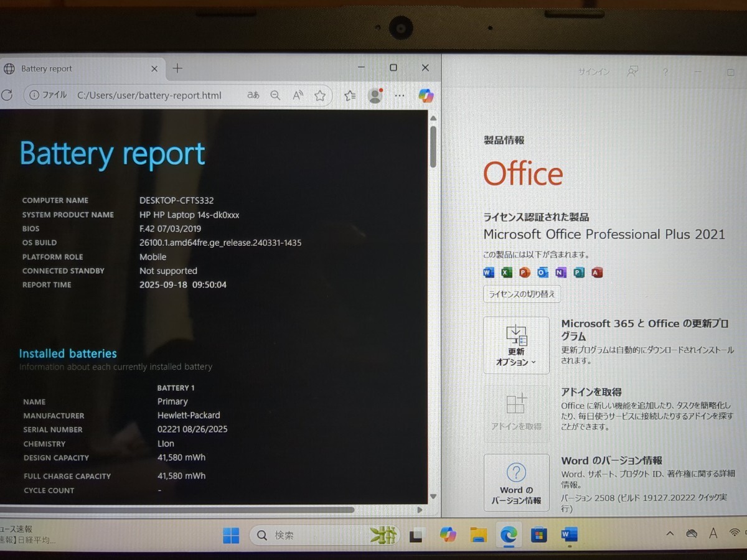Open the Windows Start menu
The image size is (747, 560).
tap(232, 535)
